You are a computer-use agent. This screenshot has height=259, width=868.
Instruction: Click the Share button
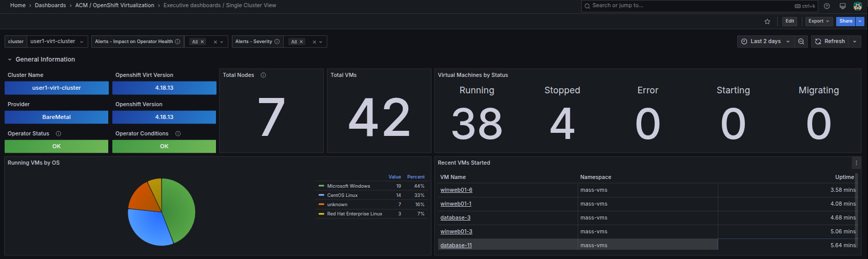pos(846,21)
